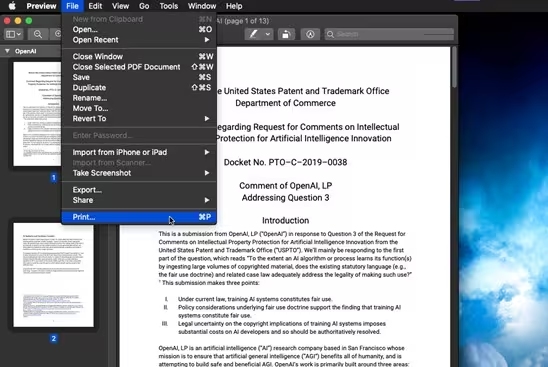Click the rotate/share toolbar icon
The image size is (548, 367).
[286, 34]
